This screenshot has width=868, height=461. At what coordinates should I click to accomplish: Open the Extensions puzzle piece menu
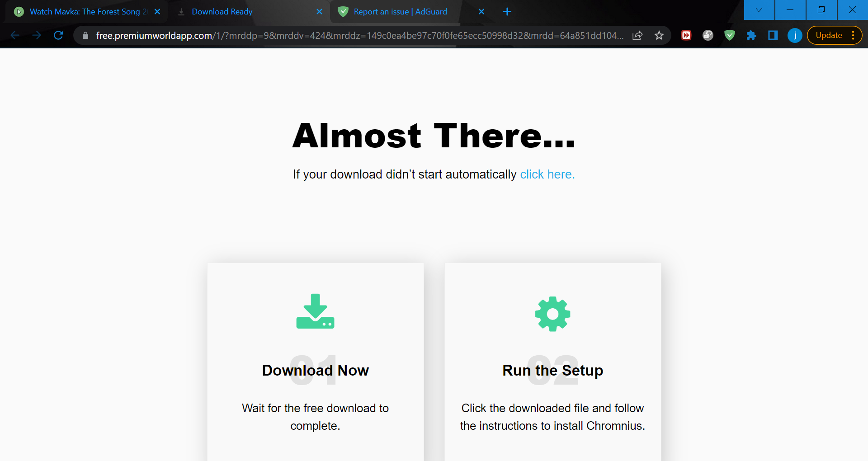(x=751, y=35)
